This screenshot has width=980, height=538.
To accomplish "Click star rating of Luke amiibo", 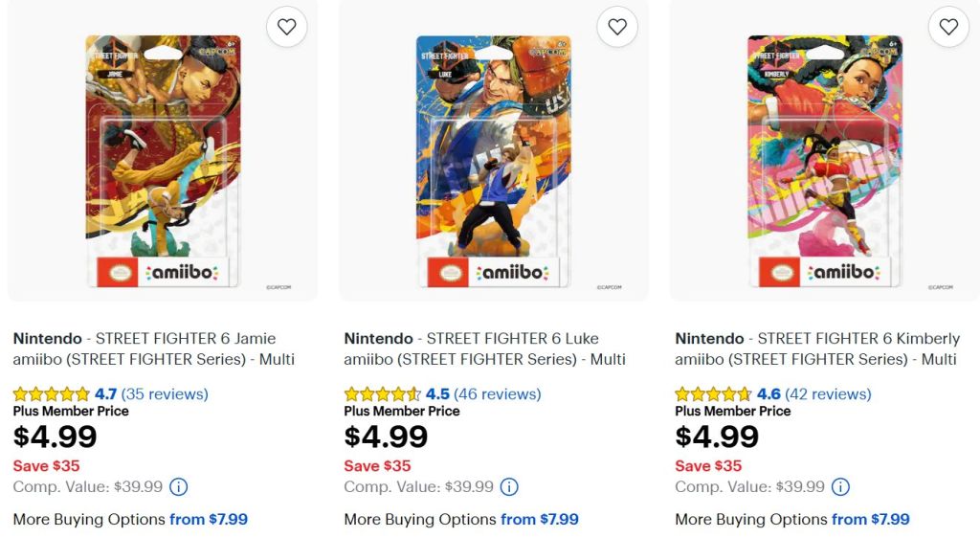I will tap(383, 394).
